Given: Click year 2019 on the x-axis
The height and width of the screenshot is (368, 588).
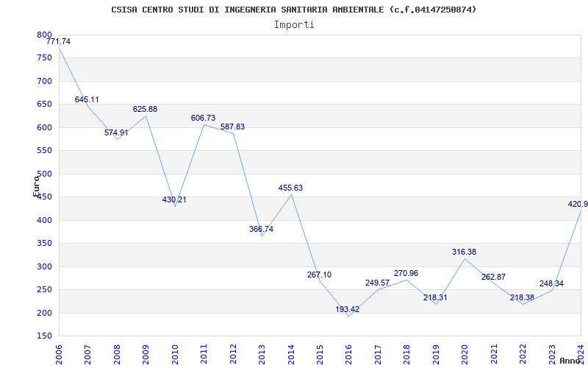Looking at the screenshot, I should tap(436, 354).
